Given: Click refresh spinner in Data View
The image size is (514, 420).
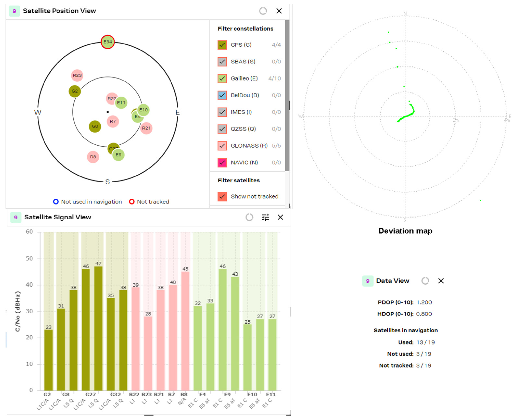Looking at the screenshot, I should tap(425, 281).
